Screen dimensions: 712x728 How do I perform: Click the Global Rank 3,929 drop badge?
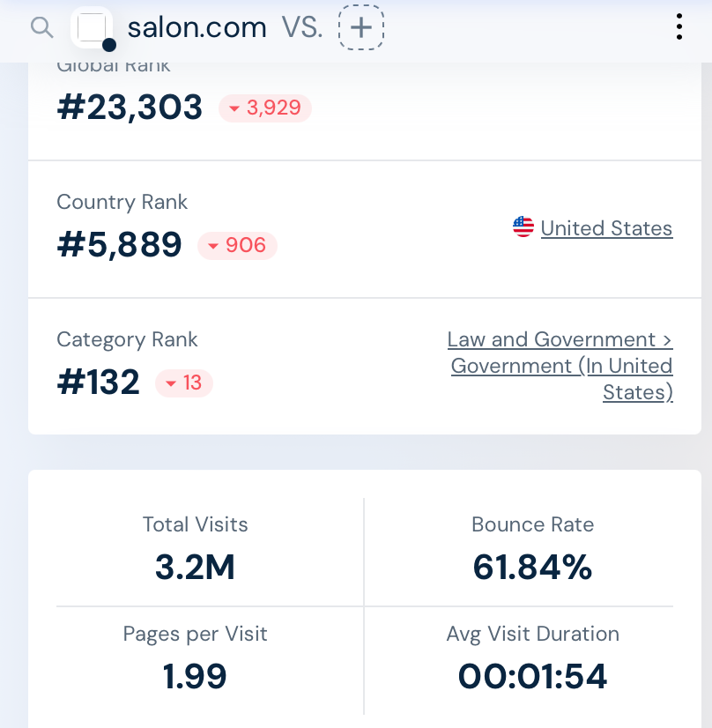[265, 108]
